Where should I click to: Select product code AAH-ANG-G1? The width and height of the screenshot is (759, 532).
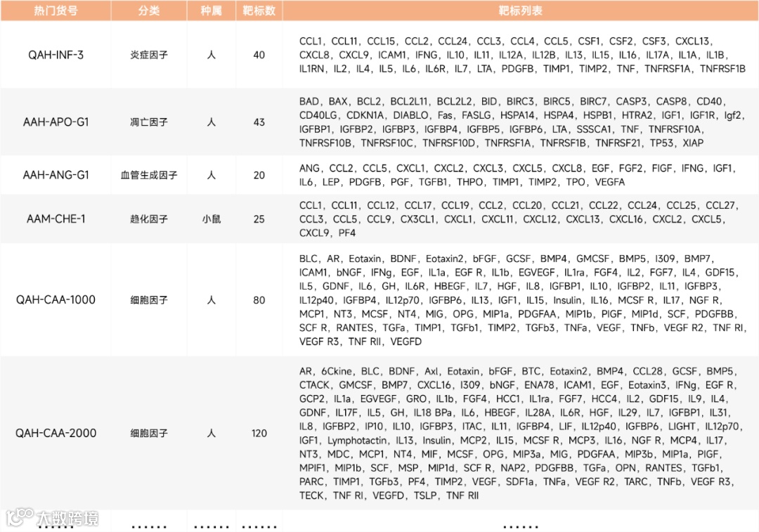[x=56, y=175]
